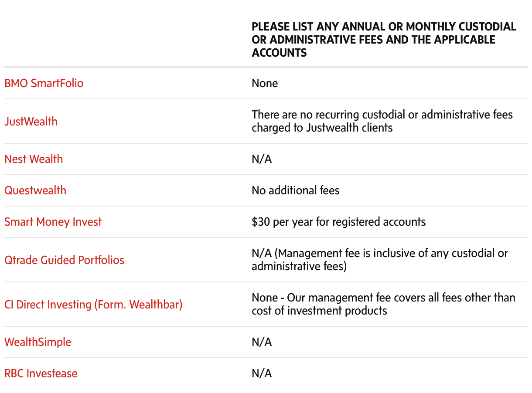Click the custodial or administrative fees column header

[x=384, y=40]
